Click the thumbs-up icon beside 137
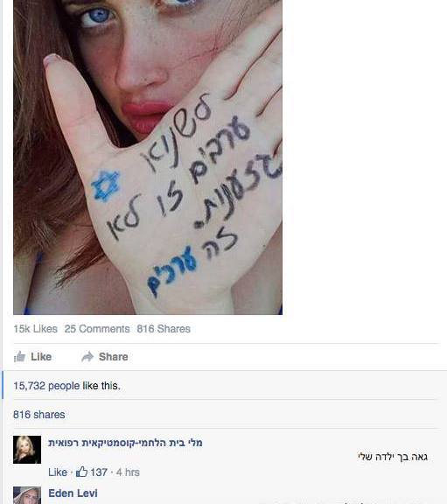The image size is (447, 504). pyautogui.click(x=81, y=472)
